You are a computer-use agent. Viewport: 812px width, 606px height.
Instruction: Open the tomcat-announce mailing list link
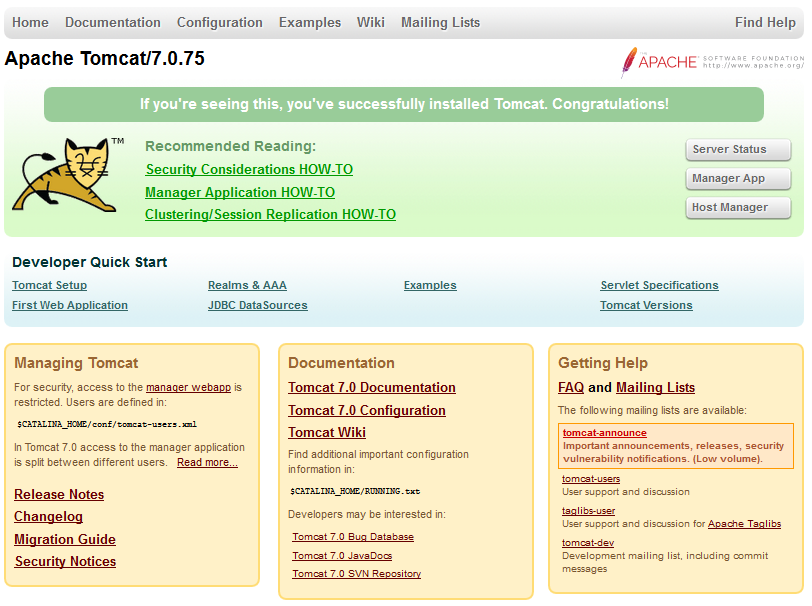[x=604, y=433]
